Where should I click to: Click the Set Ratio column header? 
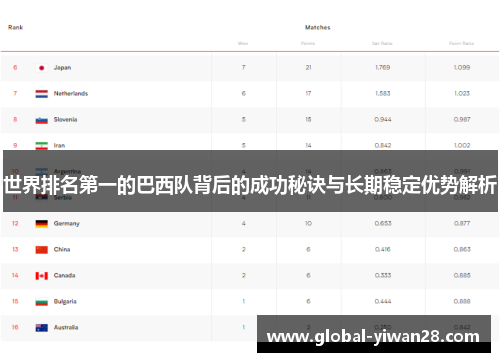382,43
